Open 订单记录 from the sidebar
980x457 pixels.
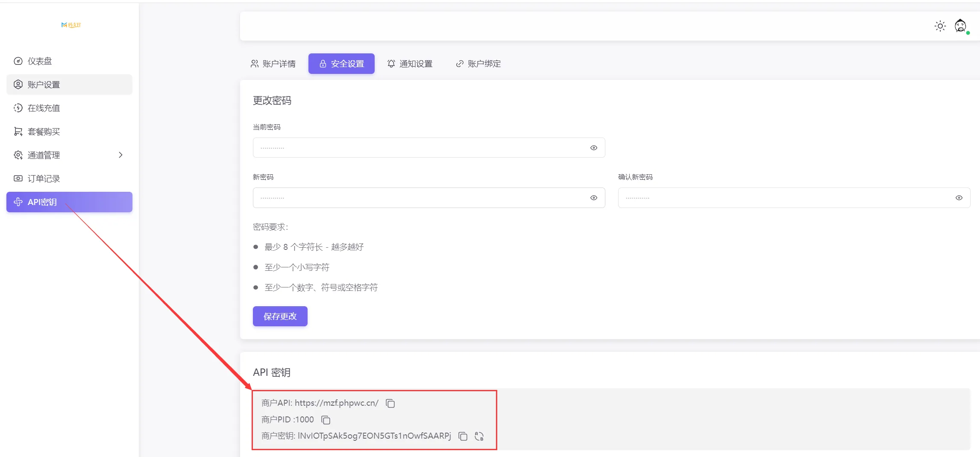point(44,179)
